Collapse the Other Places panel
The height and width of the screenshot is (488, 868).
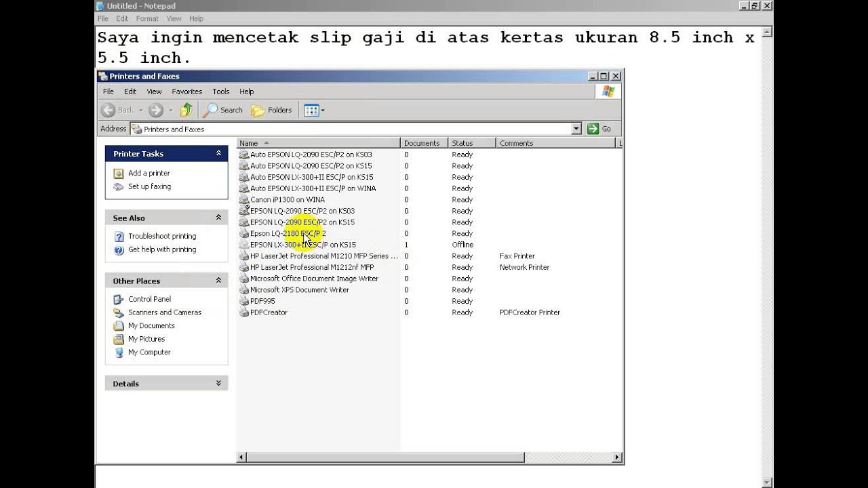coord(218,281)
